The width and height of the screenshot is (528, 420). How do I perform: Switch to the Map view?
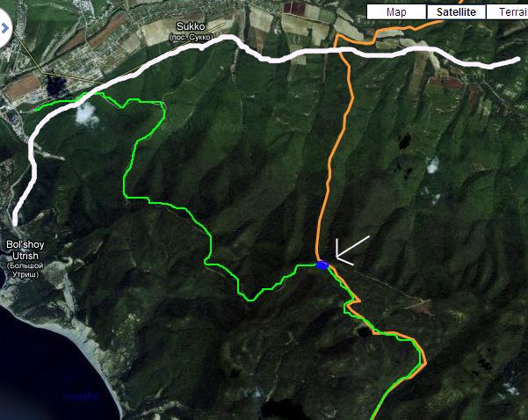coord(396,12)
